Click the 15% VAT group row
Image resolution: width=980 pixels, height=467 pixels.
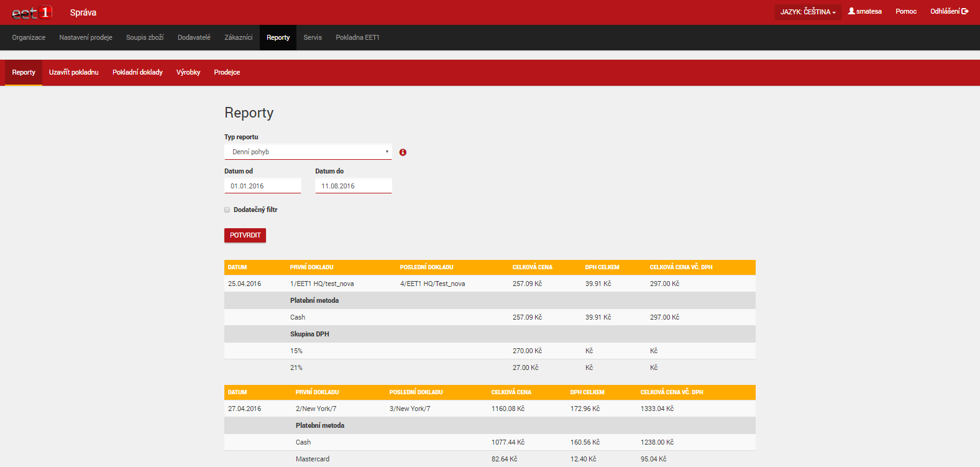coord(490,351)
